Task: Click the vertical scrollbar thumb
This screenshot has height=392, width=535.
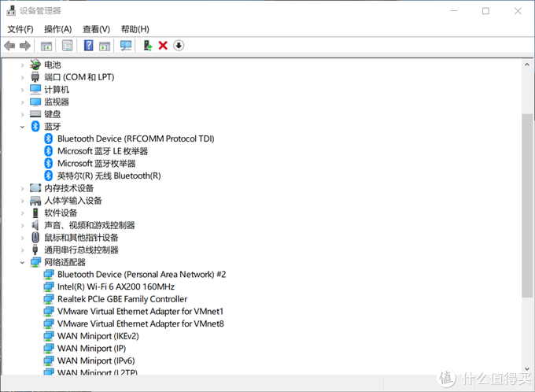Action: (x=527, y=205)
